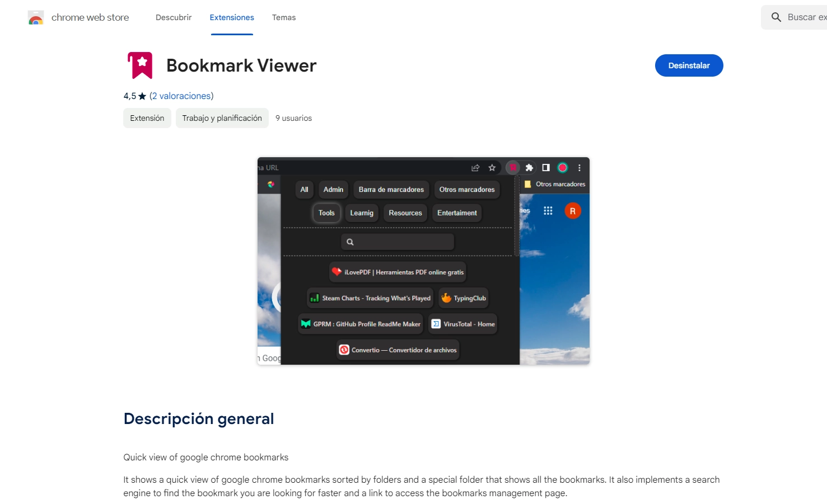Open the Temas tab
The height and width of the screenshot is (504, 827).
click(x=284, y=17)
